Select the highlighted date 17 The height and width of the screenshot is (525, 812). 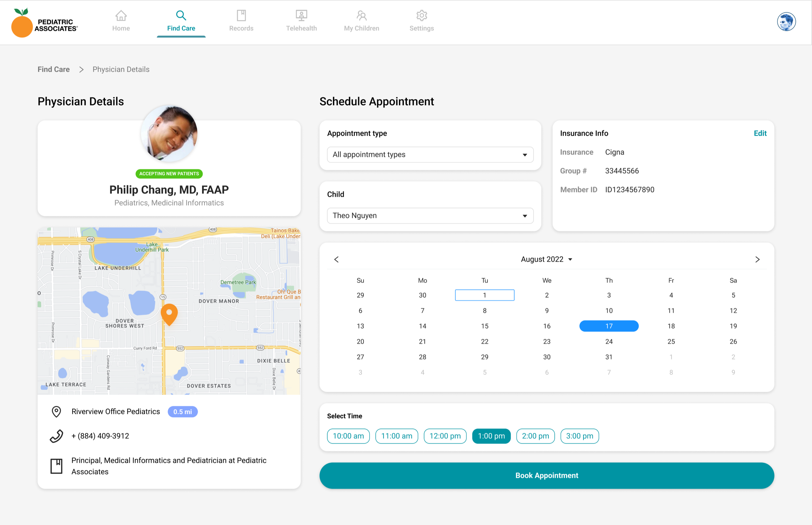pos(609,326)
